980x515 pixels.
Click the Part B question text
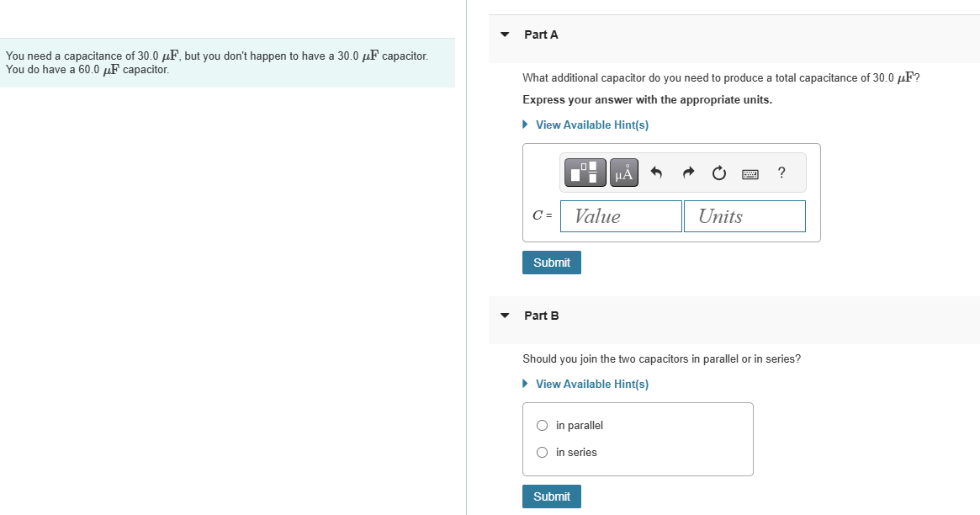point(661,359)
